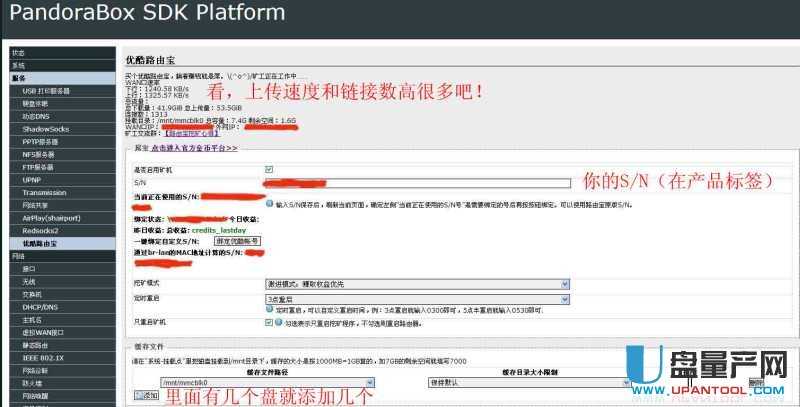Click the 缓存文件路径 column header
This screenshot has width=800, height=407.
[267, 372]
